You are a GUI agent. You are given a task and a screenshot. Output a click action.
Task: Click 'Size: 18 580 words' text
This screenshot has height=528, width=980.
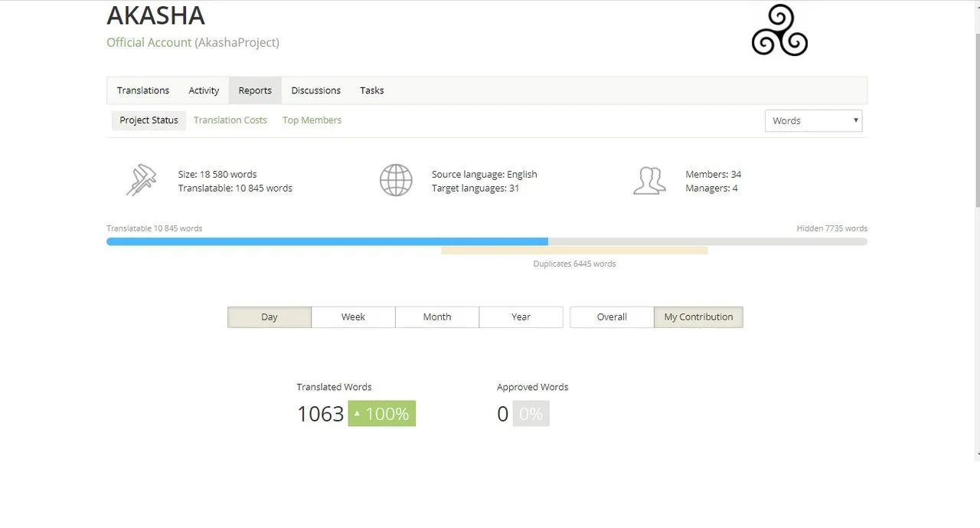pyautogui.click(x=217, y=175)
